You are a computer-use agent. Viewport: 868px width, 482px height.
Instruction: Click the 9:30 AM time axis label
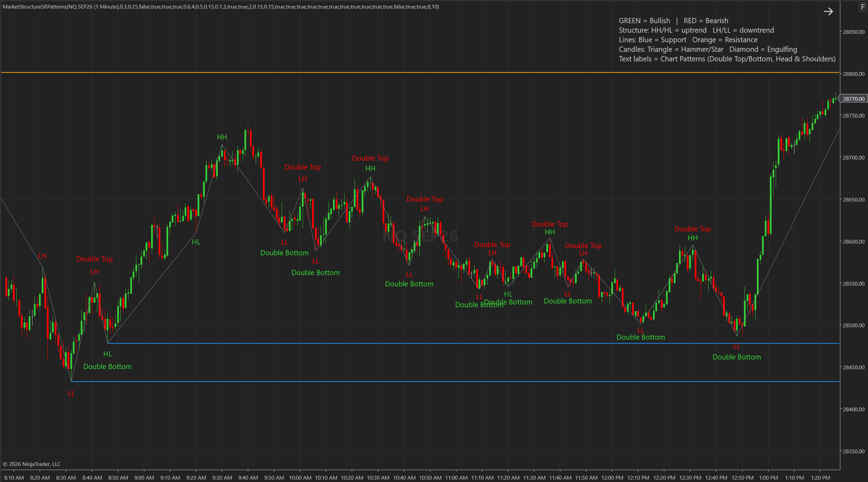(x=222, y=478)
